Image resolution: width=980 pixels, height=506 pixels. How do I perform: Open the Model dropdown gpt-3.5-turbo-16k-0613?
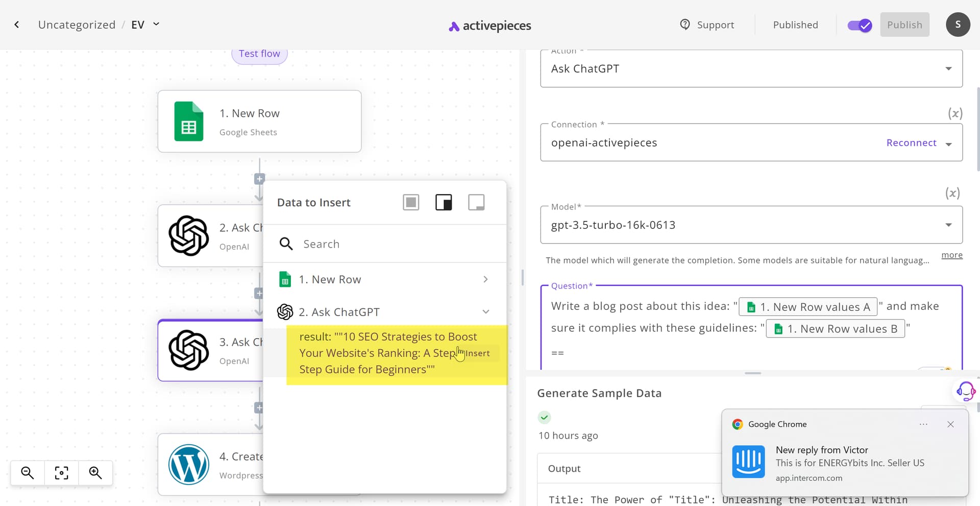751,225
